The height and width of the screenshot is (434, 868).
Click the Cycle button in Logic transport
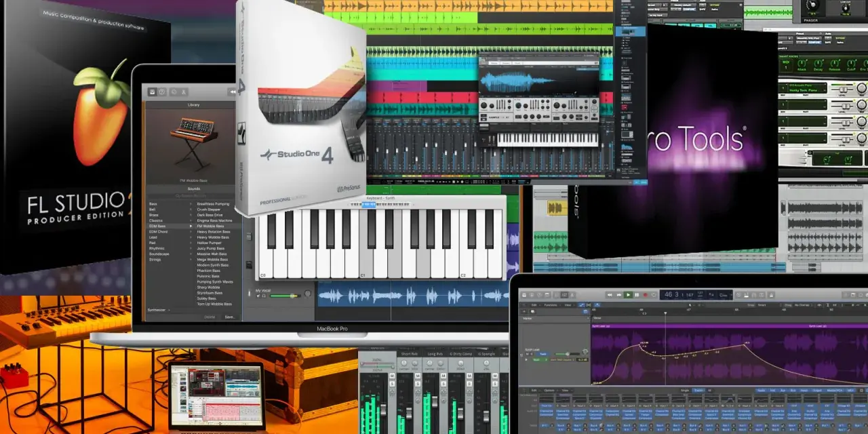point(655,295)
